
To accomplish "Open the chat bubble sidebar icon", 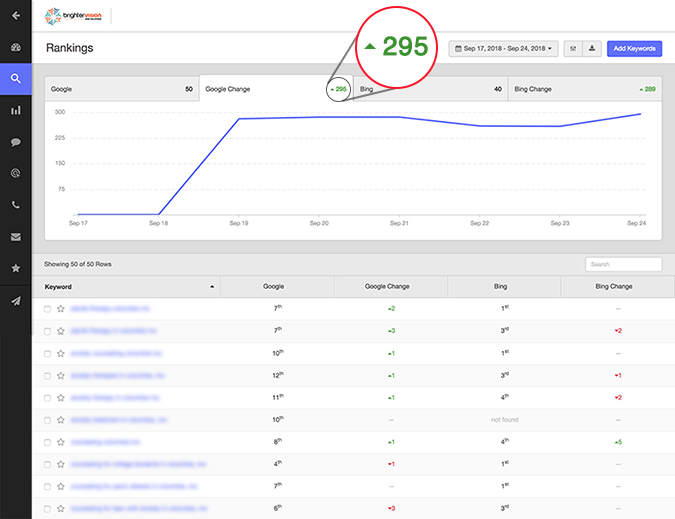I will click(x=16, y=142).
